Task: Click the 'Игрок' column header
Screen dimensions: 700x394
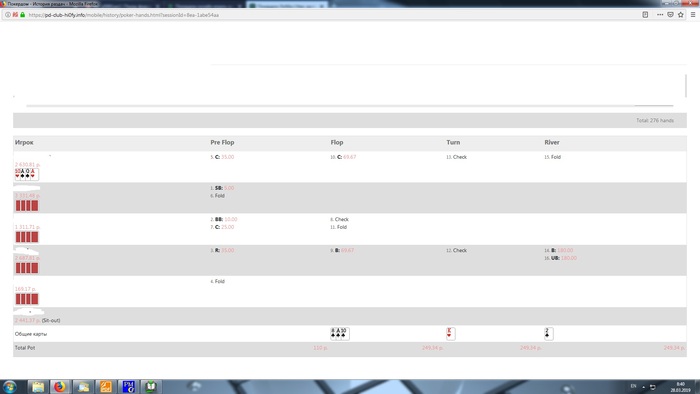Action: 24,142
